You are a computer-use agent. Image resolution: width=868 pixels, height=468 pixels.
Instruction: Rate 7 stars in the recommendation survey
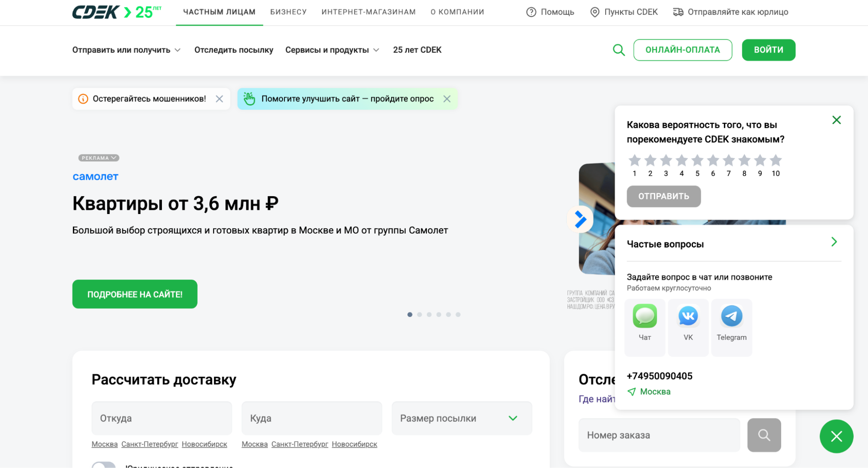[x=729, y=161]
